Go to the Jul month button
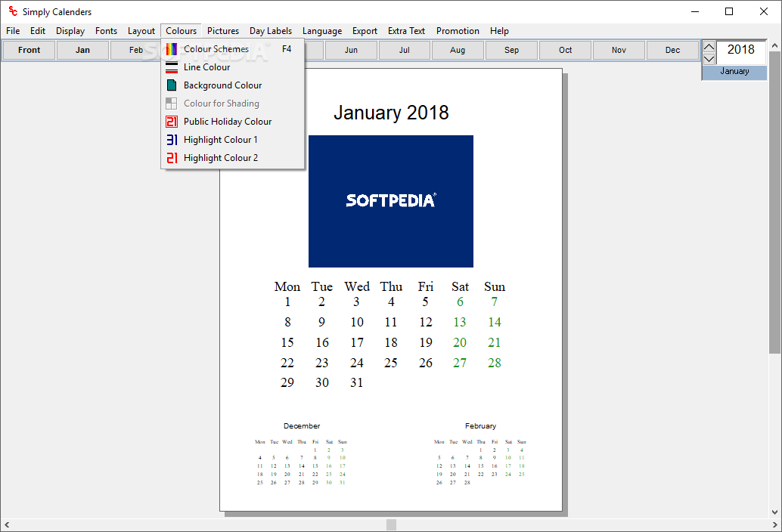 click(x=405, y=50)
